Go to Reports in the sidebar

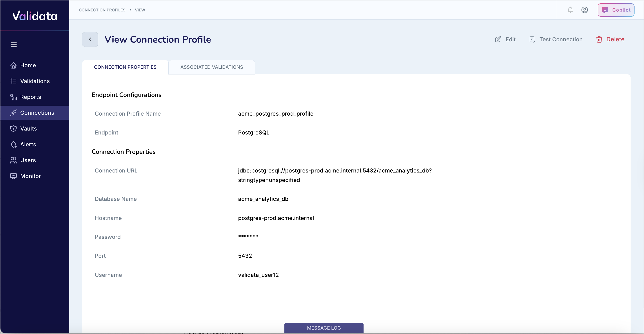30,97
